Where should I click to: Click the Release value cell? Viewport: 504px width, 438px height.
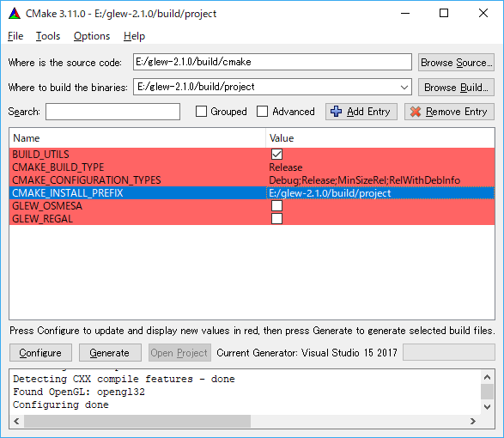pos(286,167)
